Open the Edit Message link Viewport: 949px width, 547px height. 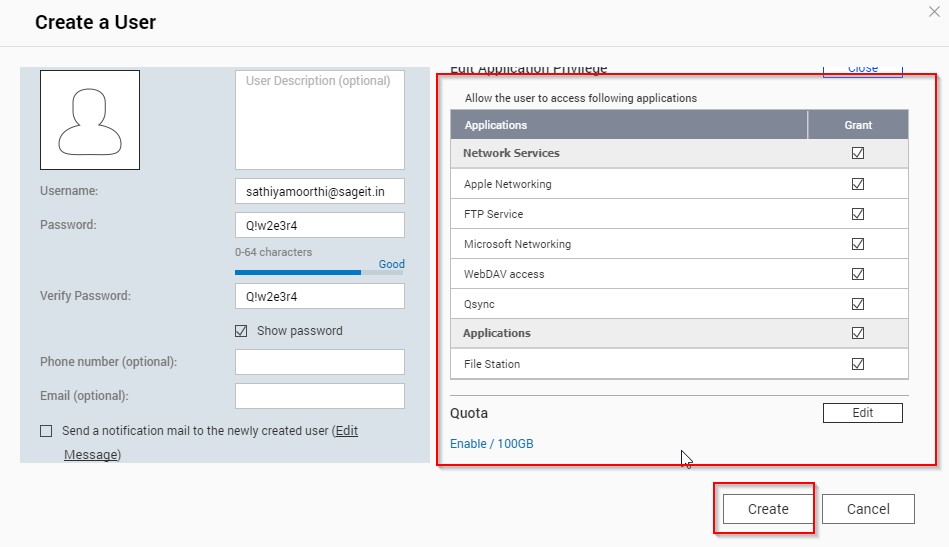click(x=92, y=455)
